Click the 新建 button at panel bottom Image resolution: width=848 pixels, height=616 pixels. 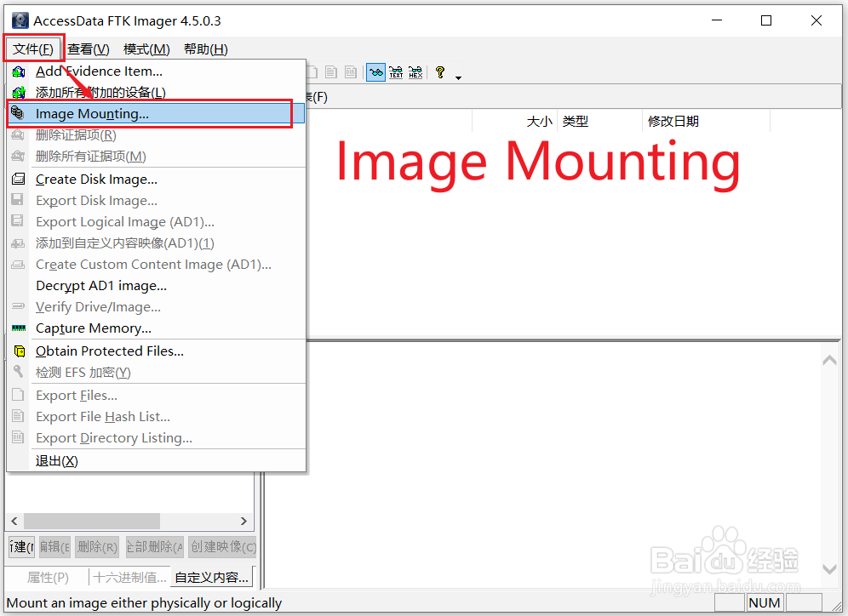pos(21,547)
